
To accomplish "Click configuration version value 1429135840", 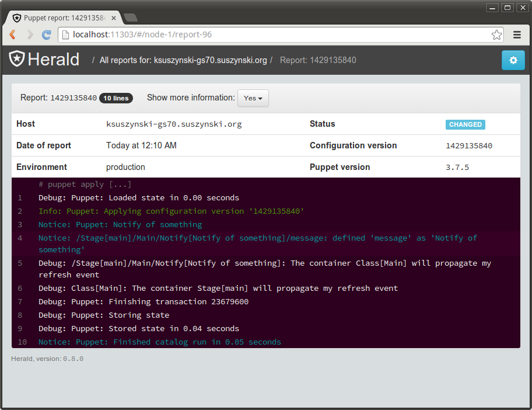I will [x=469, y=146].
